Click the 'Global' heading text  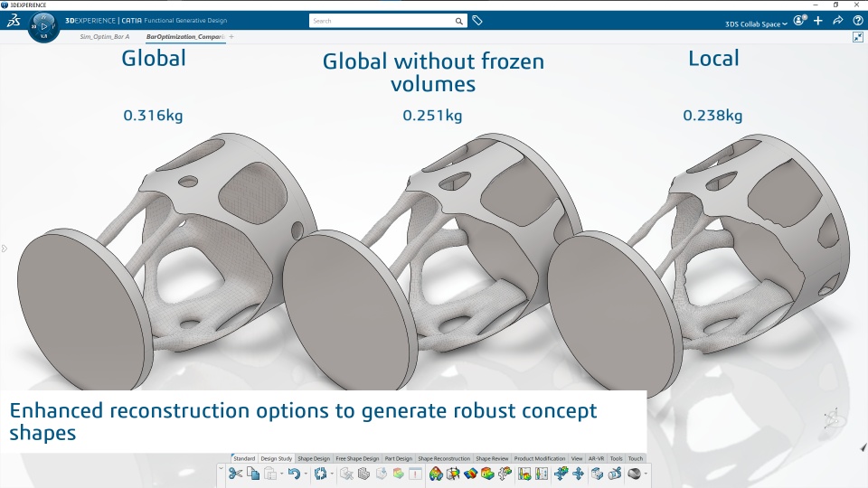pyautogui.click(x=154, y=58)
